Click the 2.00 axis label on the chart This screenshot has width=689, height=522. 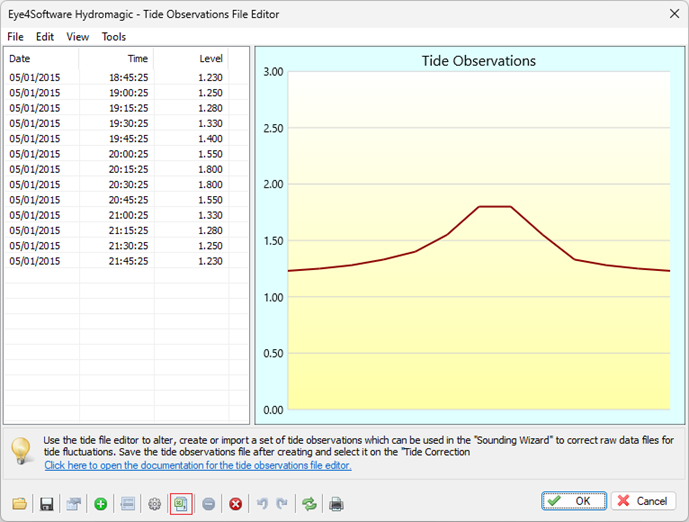tap(273, 184)
